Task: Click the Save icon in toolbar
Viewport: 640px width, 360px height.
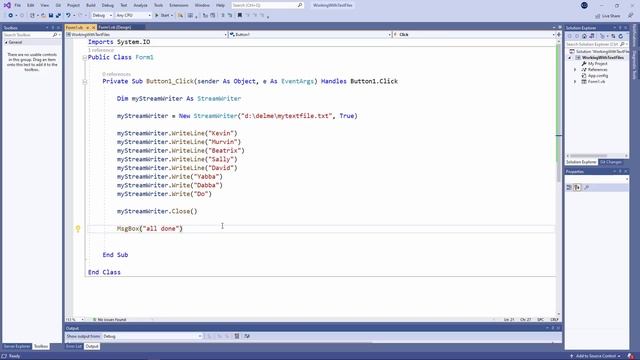Action: click(x=51, y=16)
